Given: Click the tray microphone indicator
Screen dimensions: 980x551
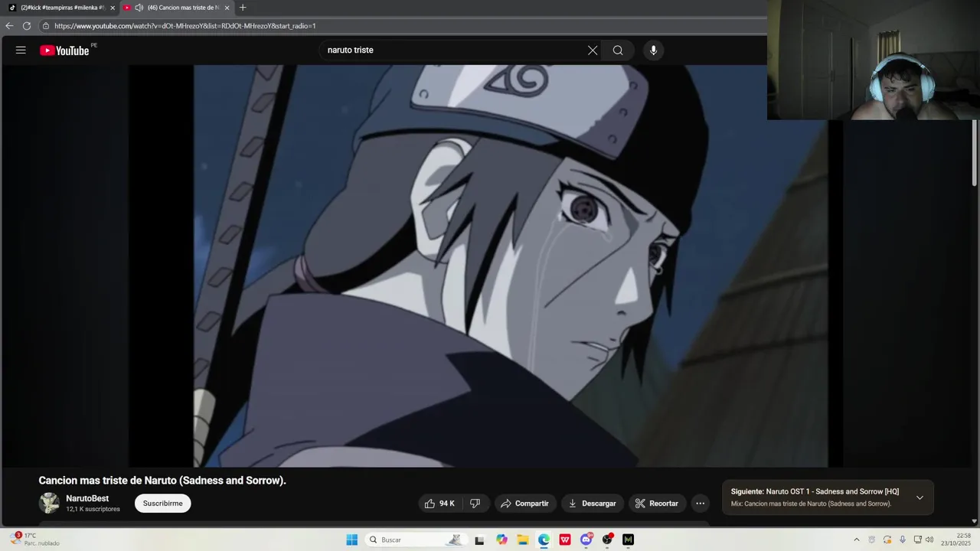Looking at the screenshot, I should (x=902, y=540).
